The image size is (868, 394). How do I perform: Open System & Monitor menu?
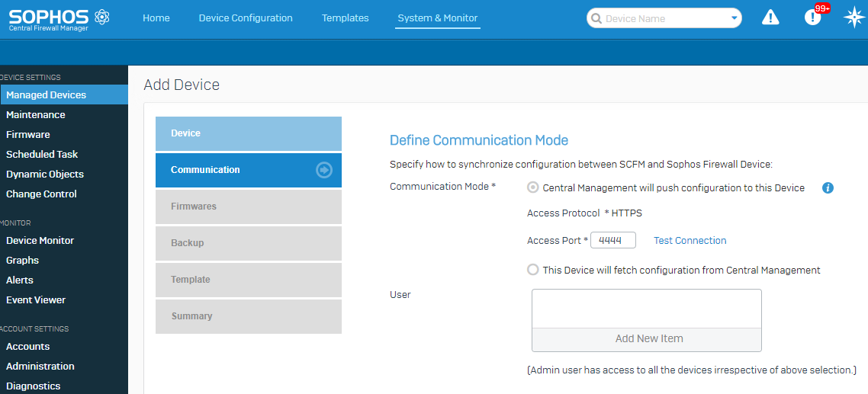tap(438, 18)
